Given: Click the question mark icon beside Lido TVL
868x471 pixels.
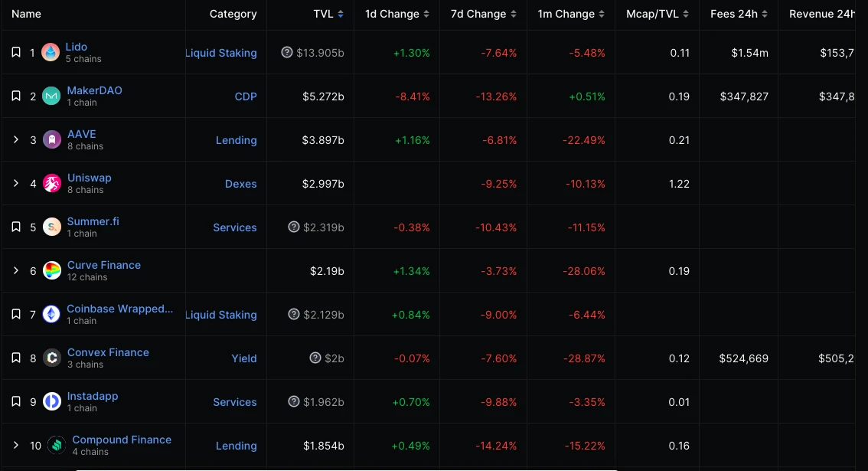Looking at the screenshot, I should pos(287,52).
